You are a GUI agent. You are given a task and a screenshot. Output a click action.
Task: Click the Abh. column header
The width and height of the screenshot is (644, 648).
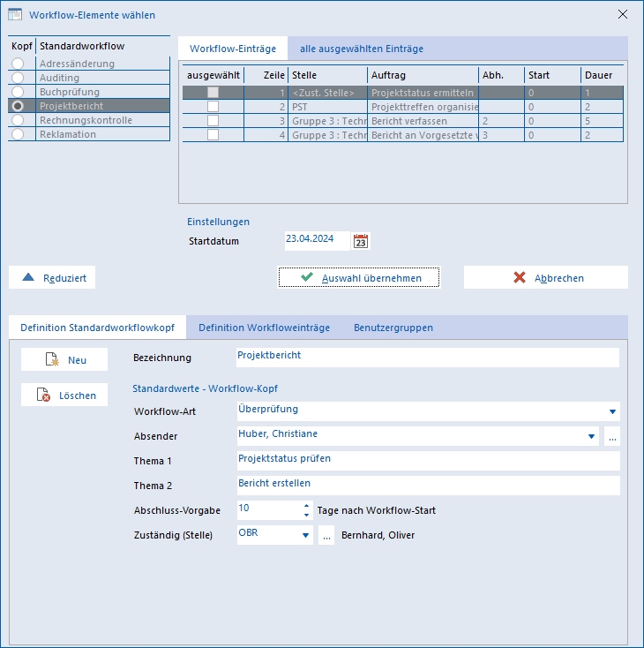[x=501, y=75]
